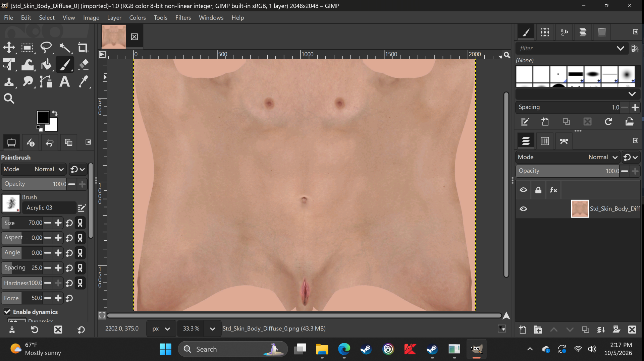Select the Text tool

point(65,81)
